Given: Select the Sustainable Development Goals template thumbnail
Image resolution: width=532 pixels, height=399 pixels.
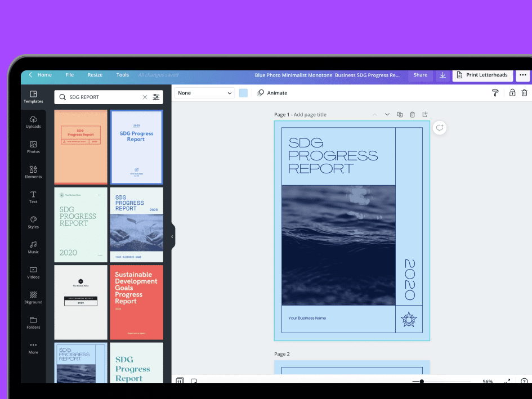Looking at the screenshot, I should 136,302.
